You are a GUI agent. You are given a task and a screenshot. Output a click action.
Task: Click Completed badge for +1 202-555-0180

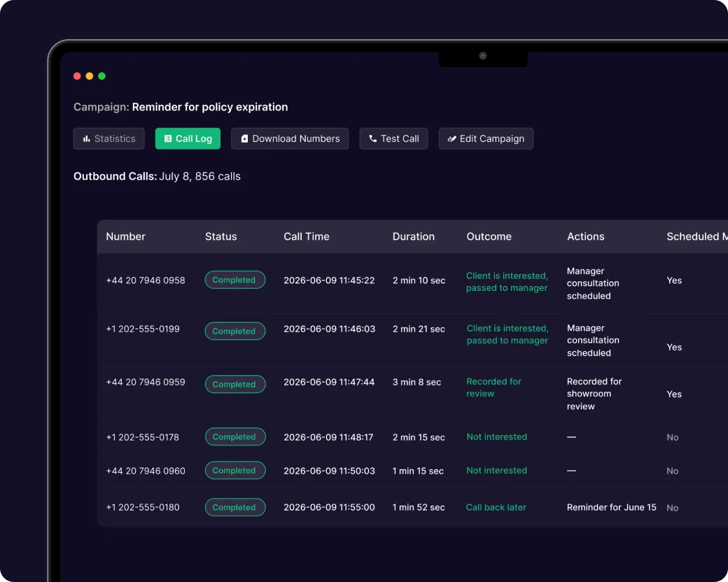pyautogui.click(x=235, y=507)
